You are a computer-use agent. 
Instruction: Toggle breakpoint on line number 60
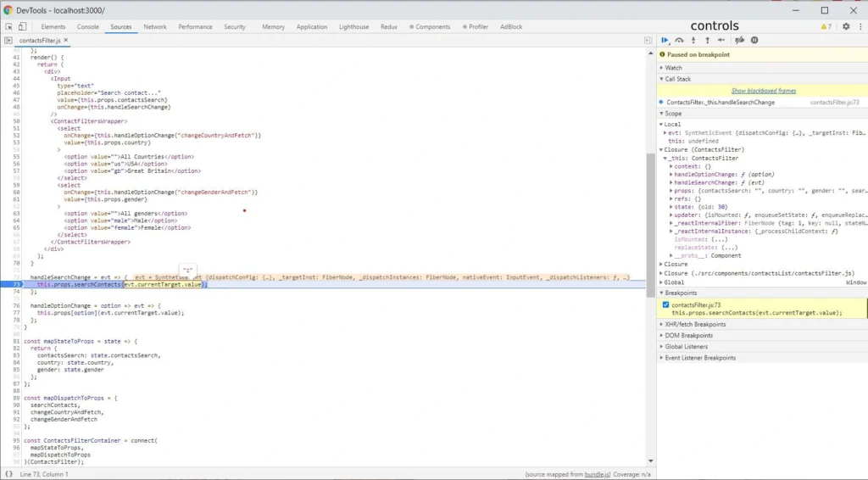tap(16, 193)
